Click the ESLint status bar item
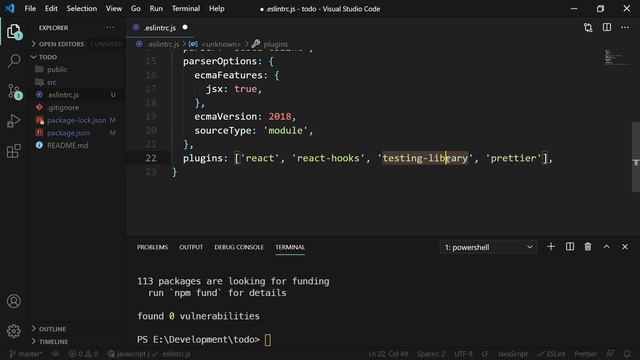Screen dimensions: 640x360 551,354
